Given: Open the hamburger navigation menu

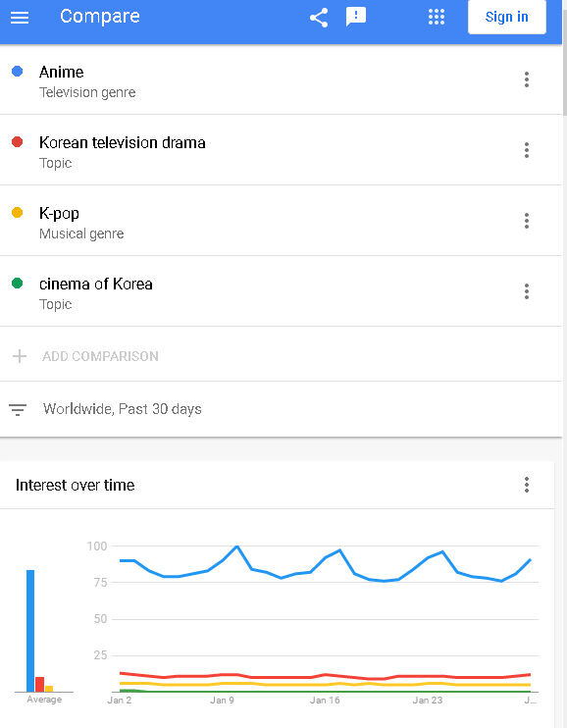Looking at the screenshot, I should tap(20, 18).
